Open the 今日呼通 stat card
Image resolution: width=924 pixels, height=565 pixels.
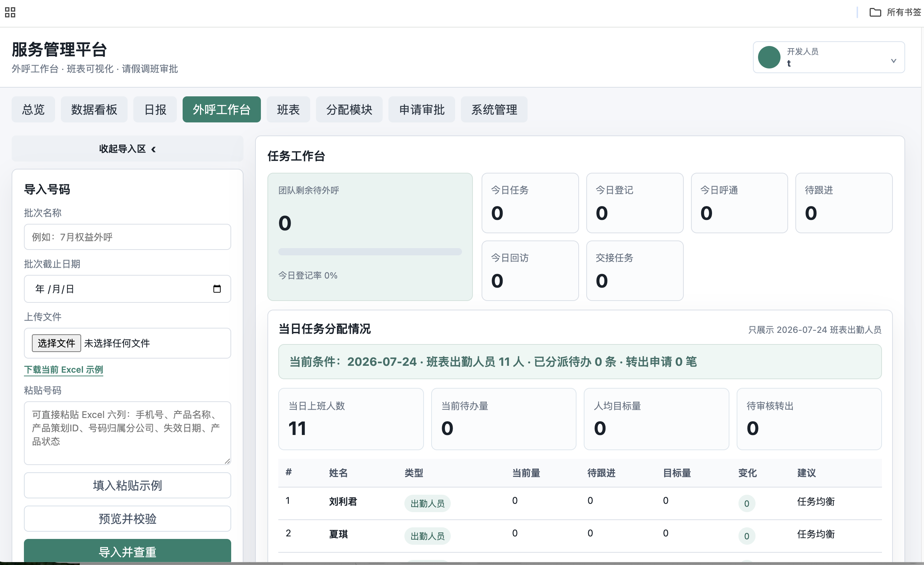740,203
